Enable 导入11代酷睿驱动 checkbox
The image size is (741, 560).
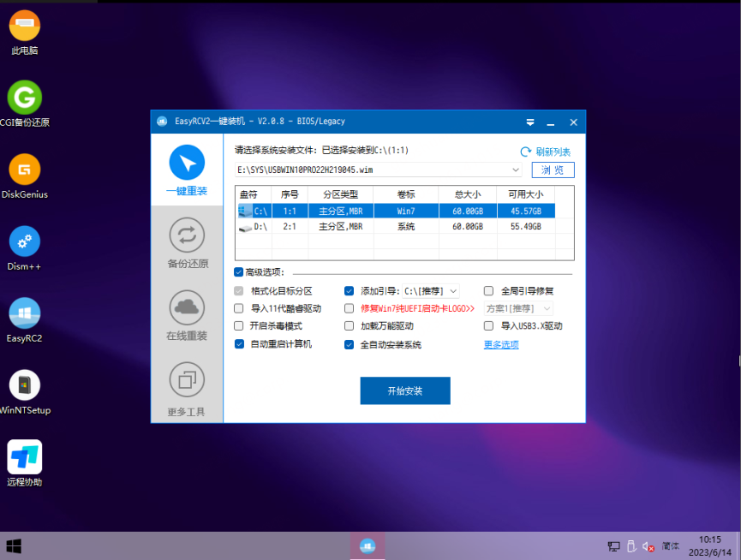point(239,308)
